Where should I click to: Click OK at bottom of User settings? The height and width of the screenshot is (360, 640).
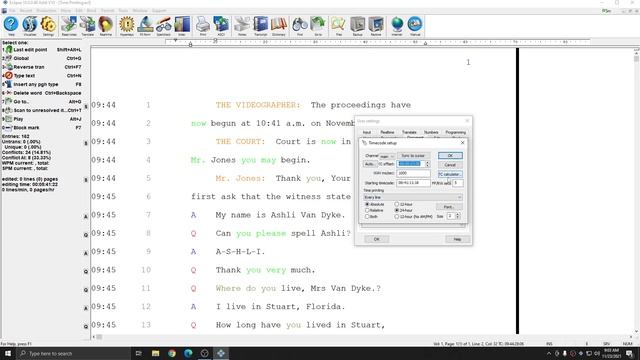click(376, 239)
